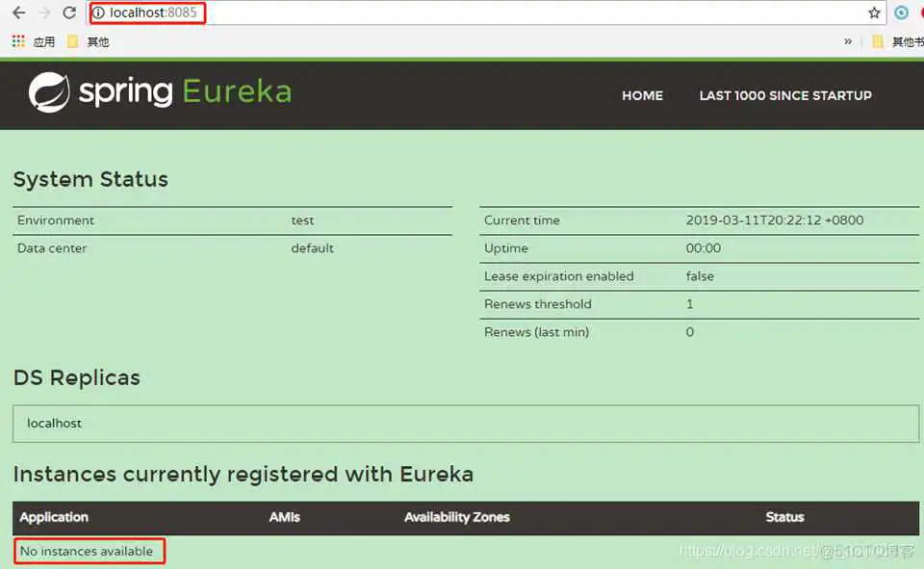Screen dimensions: 924x569
Task: Open the Apps grid icon in bookmarks bar
Action: pos(18,41)
